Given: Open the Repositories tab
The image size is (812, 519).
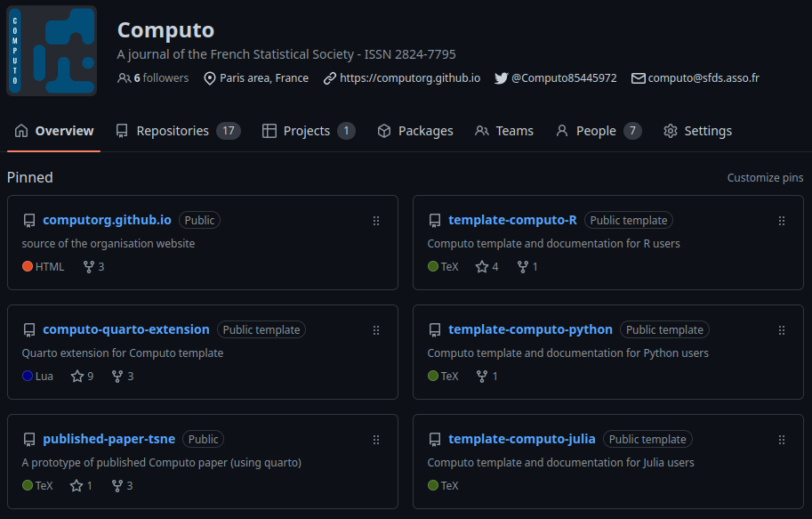Looking at the screenshot, I should [178, 131].
